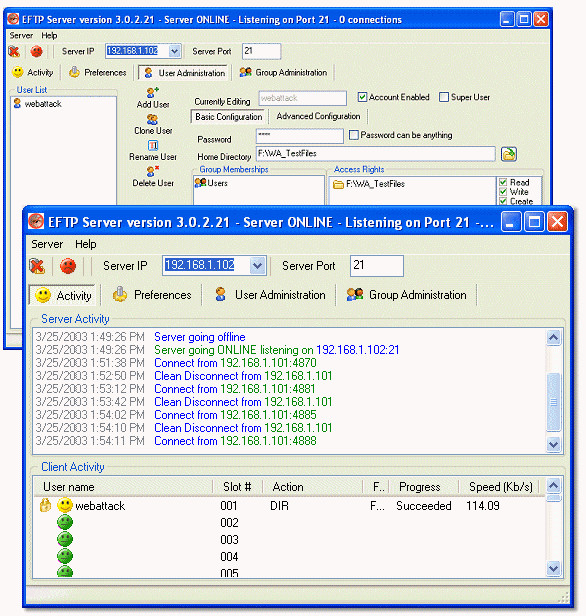The image size is (586, 616).
Task: Click the red face stop icon in front window
Action: [68, 266]
